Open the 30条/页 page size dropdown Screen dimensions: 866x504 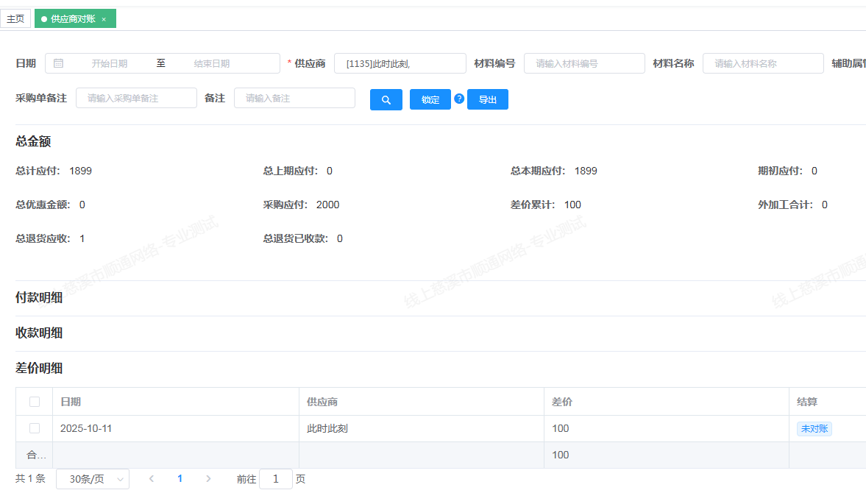(92, 479)
